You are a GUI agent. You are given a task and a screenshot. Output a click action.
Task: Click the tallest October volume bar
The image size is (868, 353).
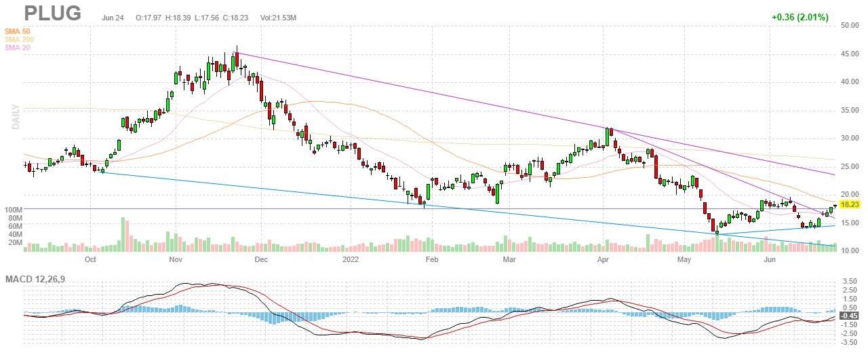(x=123, y=234)
